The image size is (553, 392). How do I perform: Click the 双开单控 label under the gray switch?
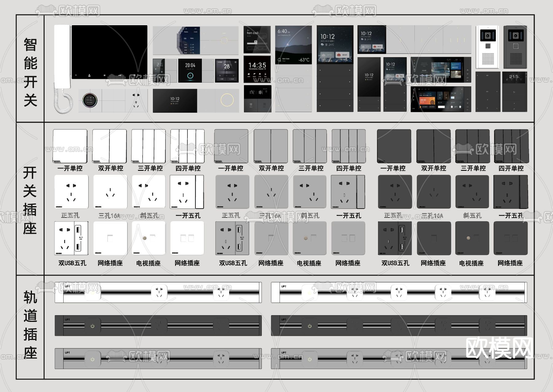pyautogui.click(x=271, y=168)
